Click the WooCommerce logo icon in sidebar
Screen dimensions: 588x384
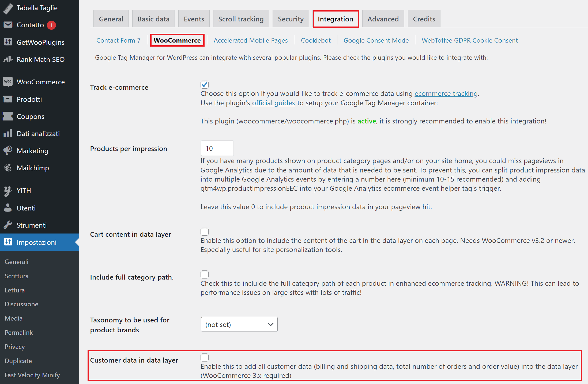8,82
